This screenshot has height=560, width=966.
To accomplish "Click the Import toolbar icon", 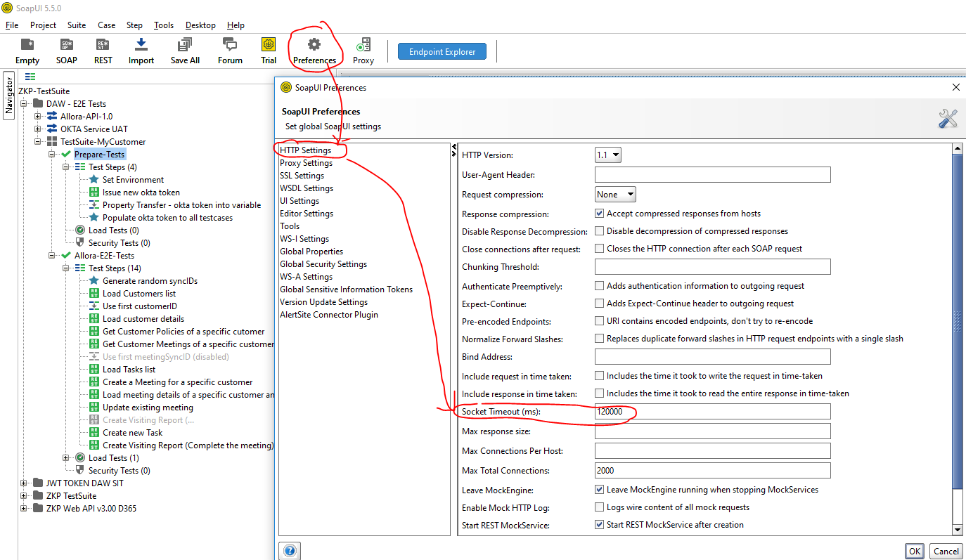I will pyautogui.click(x=141, y=51).
